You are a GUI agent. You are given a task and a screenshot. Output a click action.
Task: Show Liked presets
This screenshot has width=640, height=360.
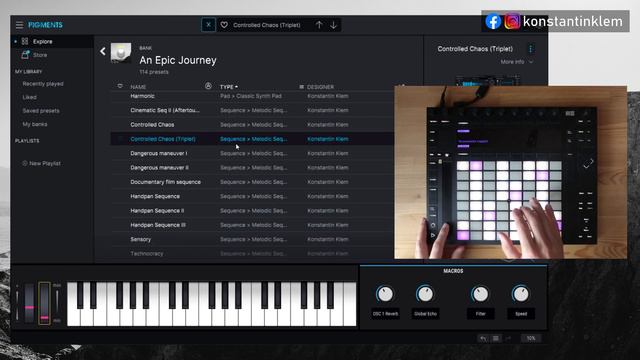point(29,97)
